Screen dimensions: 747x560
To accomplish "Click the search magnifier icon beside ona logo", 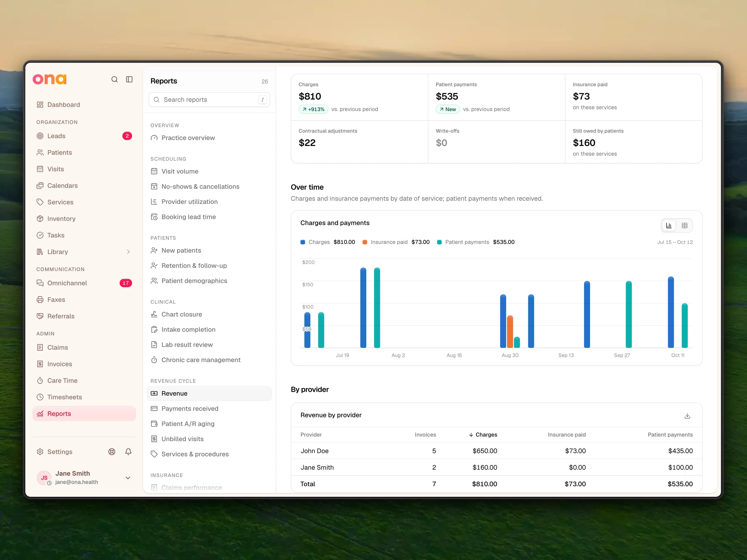I will tap(115, 79).
